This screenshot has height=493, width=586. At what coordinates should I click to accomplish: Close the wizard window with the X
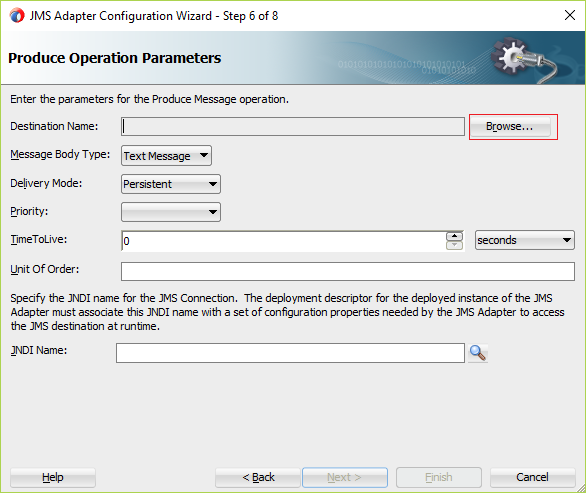coord(570,15)
